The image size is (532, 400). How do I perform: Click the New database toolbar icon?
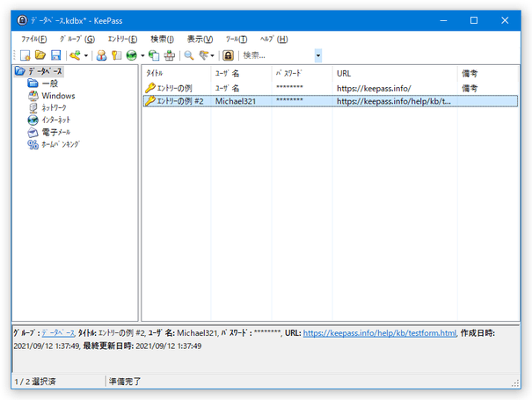click(26, 55)
